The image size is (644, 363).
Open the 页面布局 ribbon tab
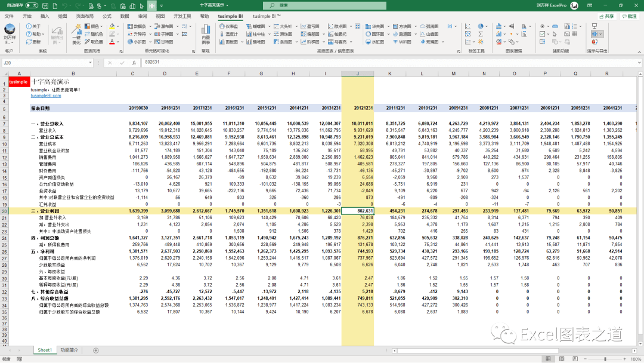click(85, 16)
